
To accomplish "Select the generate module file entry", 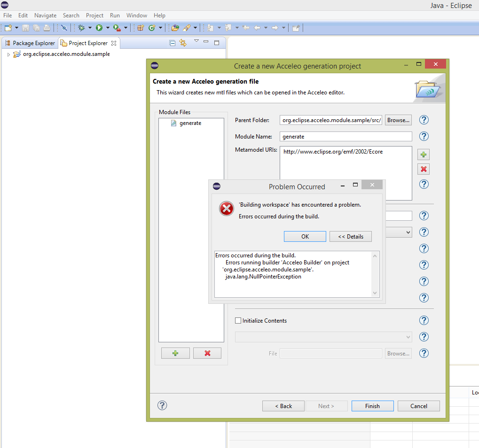I will [186, 123].
